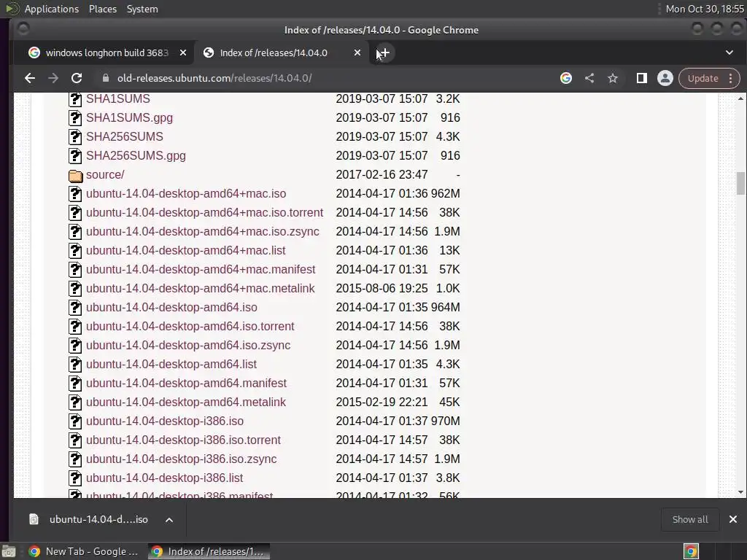Click the file icon beside ubuntu-14.04-desktop-i386.iso
The width and height of the screenshot is (747, 560).
[75, 421]
